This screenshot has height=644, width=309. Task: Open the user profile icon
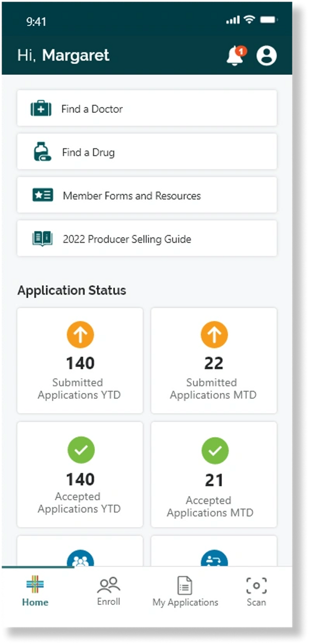[x=266, y=56]
